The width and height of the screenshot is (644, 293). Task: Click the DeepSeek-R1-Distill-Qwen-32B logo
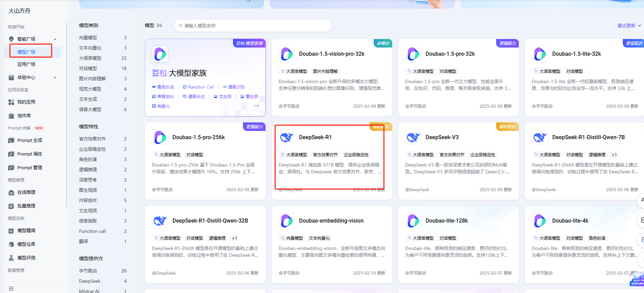(x=160, y=221)
